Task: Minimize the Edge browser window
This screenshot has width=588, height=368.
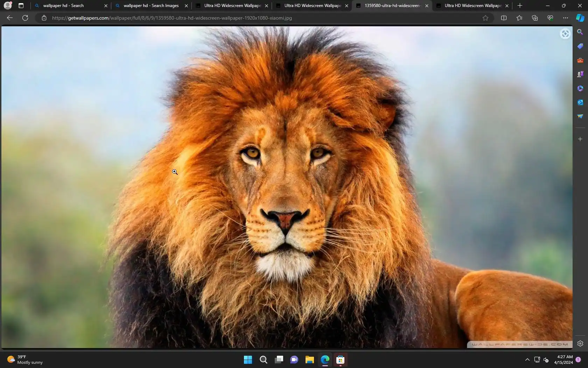Action: [548, 6]
